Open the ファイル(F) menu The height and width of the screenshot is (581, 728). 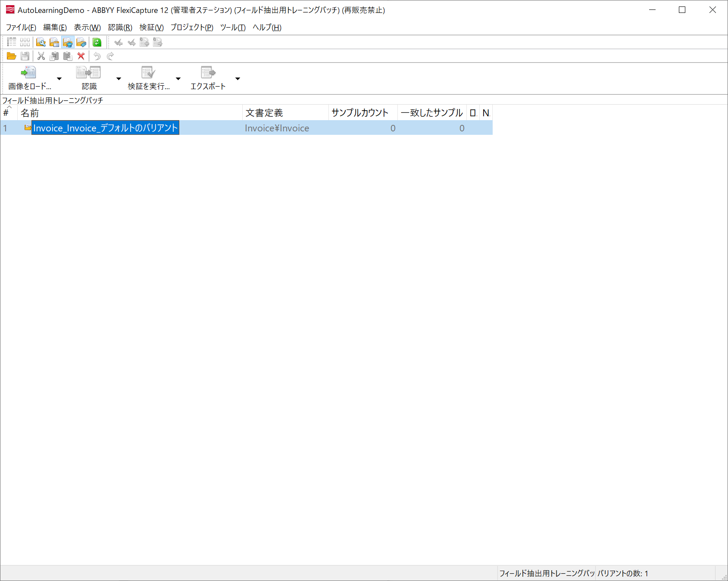(21, 28)
